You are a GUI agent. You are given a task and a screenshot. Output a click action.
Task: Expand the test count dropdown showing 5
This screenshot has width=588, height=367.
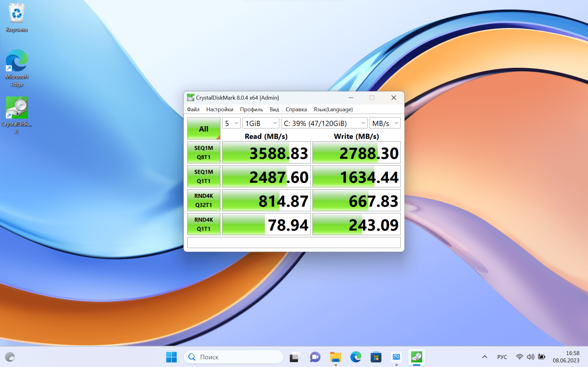pos(231,123)
